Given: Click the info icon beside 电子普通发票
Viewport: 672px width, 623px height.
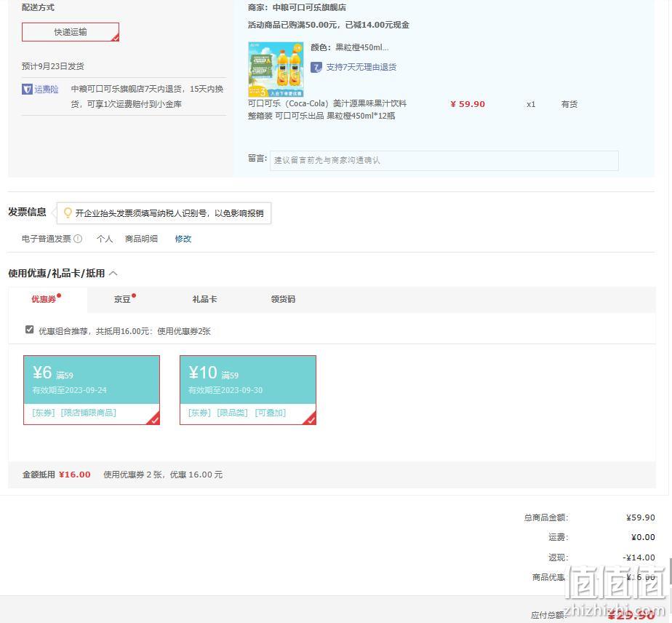Looking at the screenshot, I should click(x=78, y=239).
